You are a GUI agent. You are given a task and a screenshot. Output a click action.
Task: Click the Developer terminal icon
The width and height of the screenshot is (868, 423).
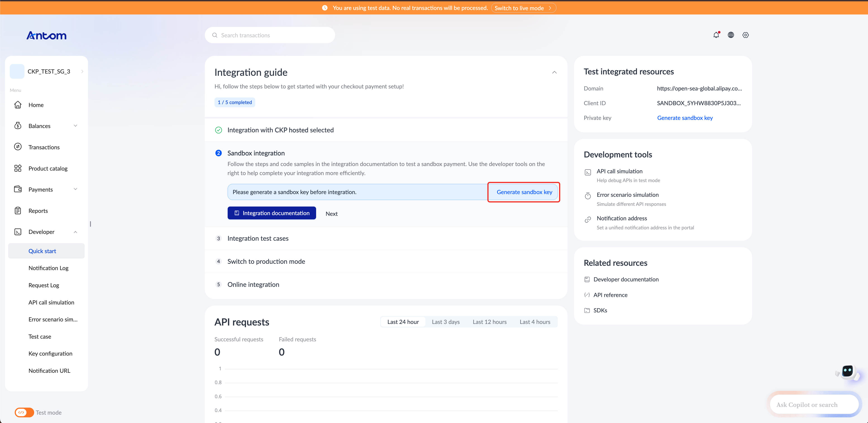click(18, 232)
